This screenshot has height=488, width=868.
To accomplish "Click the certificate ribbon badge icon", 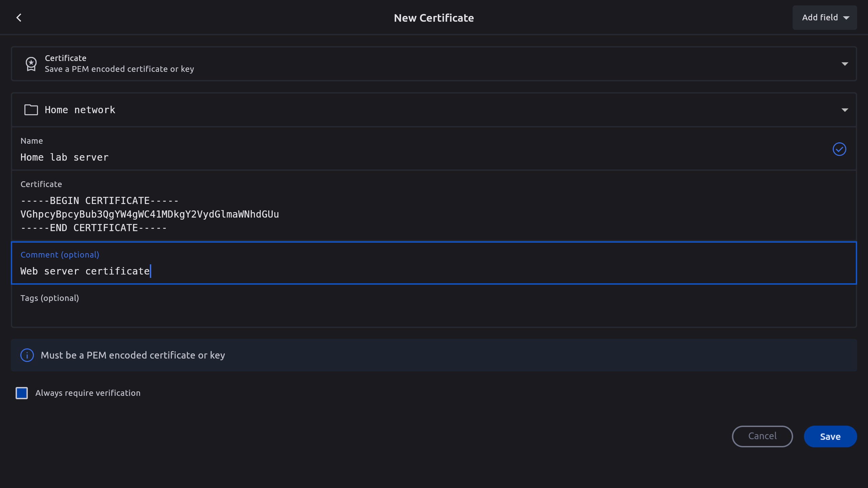I will click(x=31, y=64).
